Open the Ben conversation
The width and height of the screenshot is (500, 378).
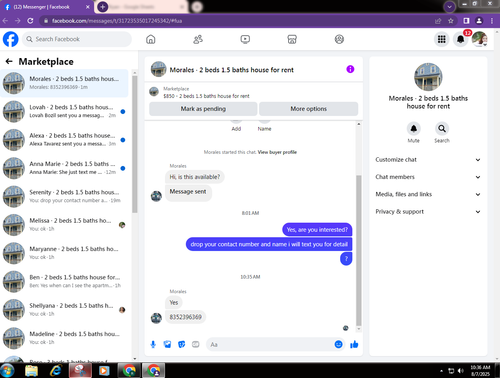pos(64,281)
